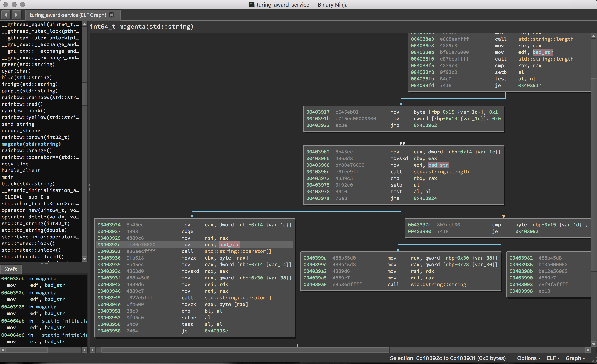597x364 pixels.
Task: Select decode_string function
Action: point(21,131)
